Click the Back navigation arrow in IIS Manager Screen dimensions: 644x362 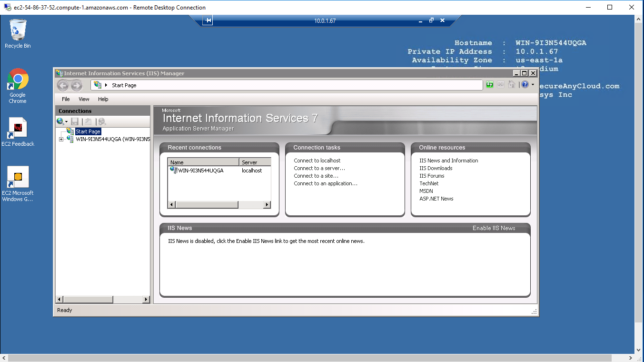(x=63, y=85)
